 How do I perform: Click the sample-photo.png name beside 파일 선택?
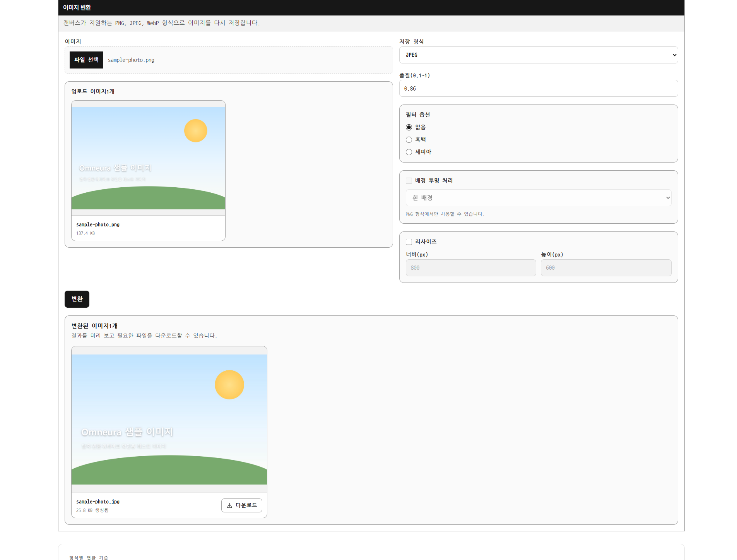point(131,60)
